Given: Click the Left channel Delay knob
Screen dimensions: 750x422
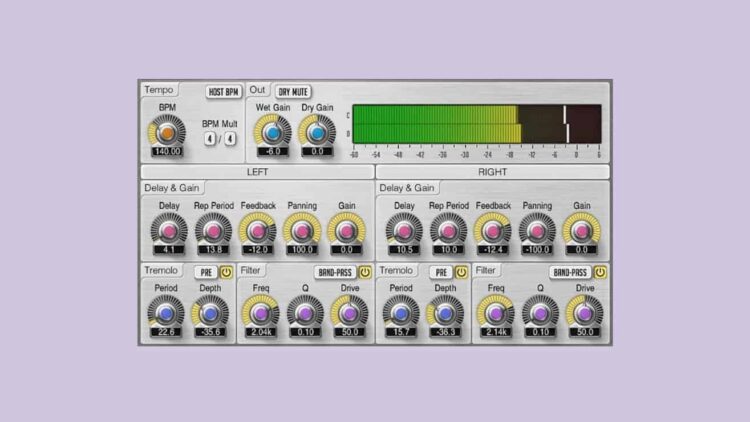Looking at the screenshot, I should [x=169, y=231].
